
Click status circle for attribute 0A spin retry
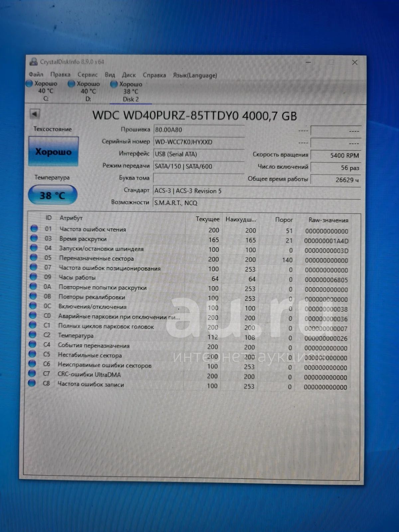point(33,286)
